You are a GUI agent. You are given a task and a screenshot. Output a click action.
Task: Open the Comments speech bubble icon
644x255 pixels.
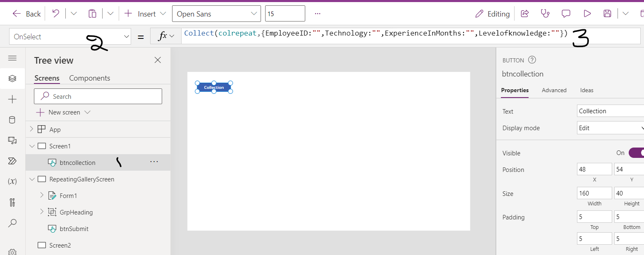click(x=566, y=14)
